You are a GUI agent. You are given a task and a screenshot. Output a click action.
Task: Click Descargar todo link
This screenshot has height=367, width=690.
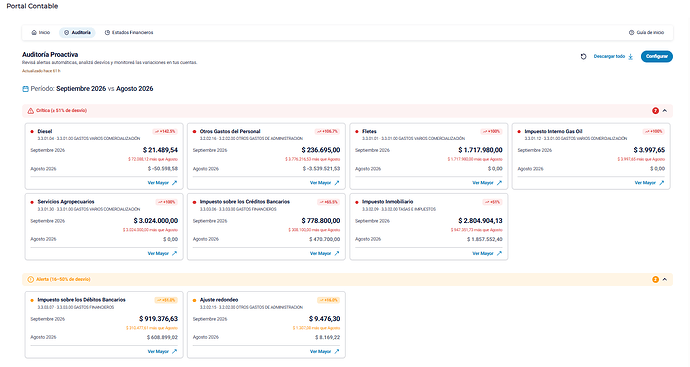pos(613,56)
